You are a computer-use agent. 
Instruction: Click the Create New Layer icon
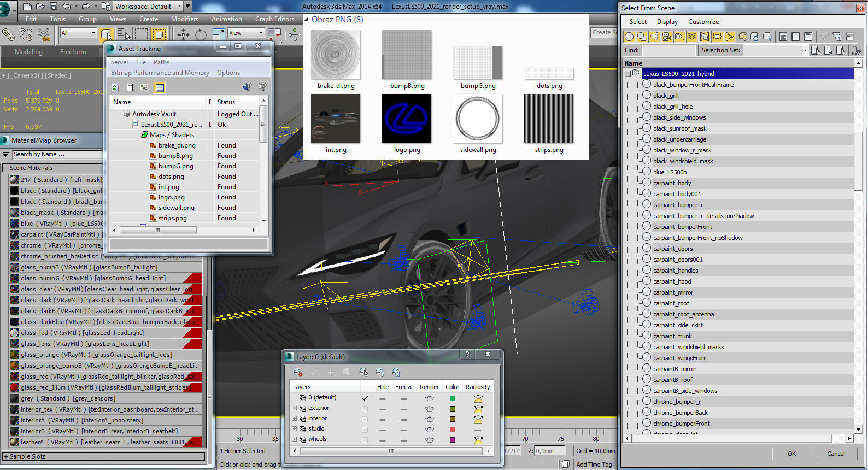298,372
